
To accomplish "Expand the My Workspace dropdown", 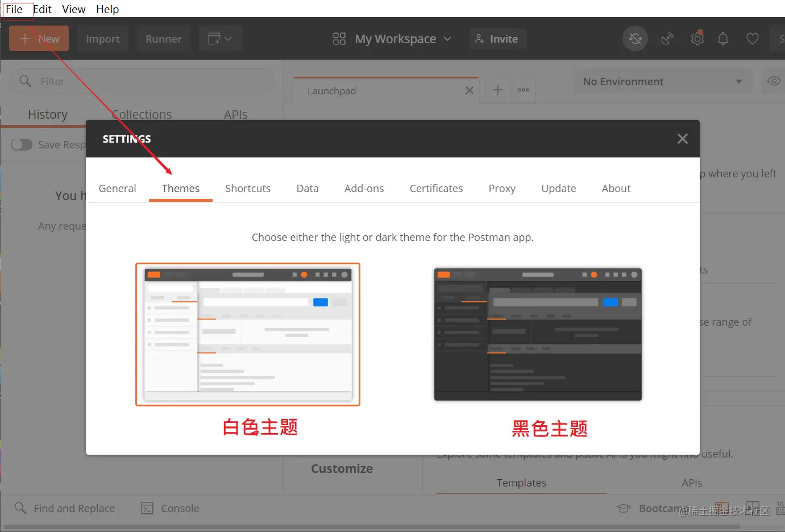I will [402, 39].
